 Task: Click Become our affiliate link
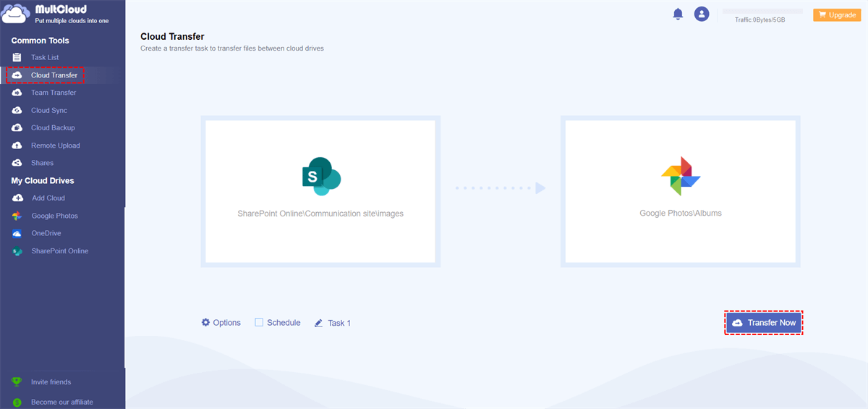[62, 402]
